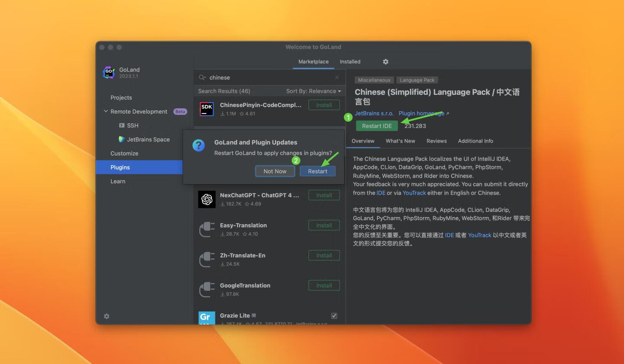Click the NexChatGPT plugin logo

point(207,199)
